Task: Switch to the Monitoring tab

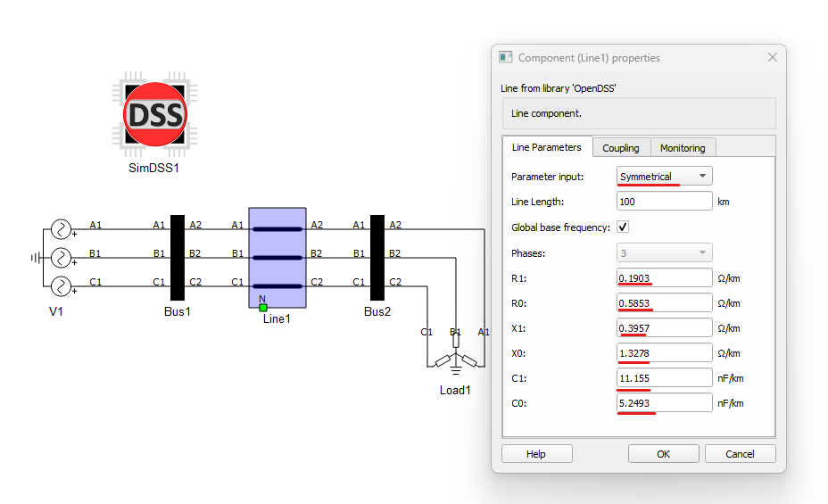Action: (x=683, y=148)
